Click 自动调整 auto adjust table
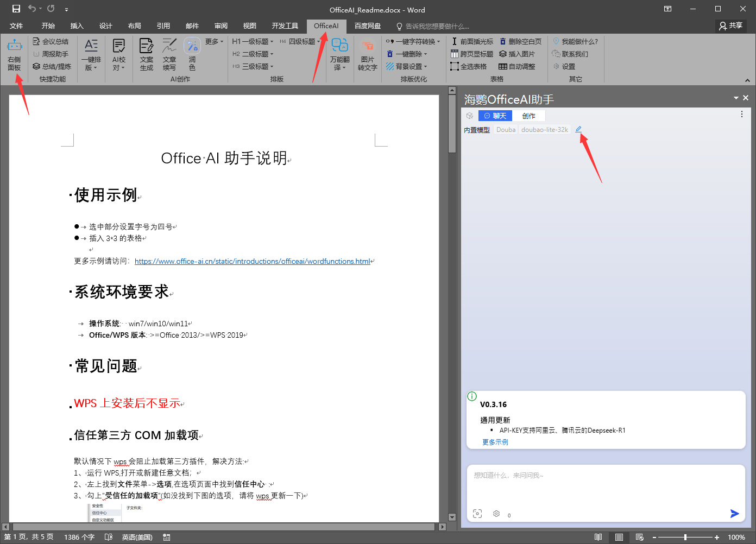The width and height of the screenshot is (756, 544). [x=517, y=66]
